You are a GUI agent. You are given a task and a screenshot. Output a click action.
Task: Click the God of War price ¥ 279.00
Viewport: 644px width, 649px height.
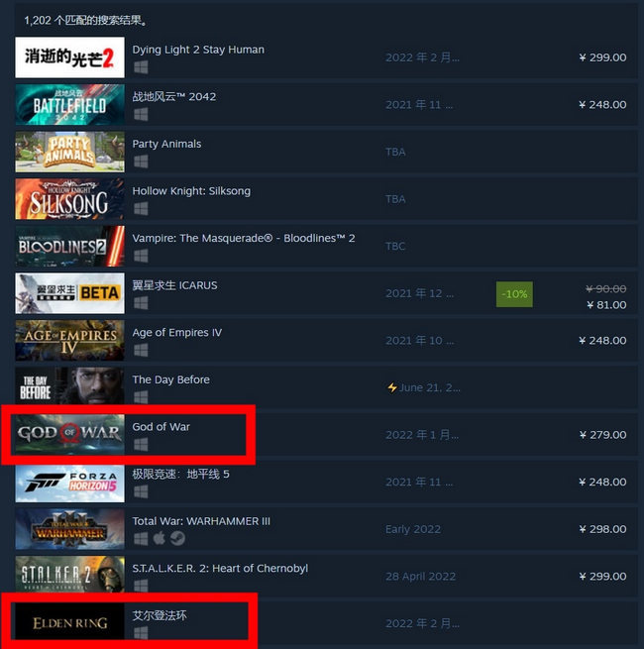[602, 435]
